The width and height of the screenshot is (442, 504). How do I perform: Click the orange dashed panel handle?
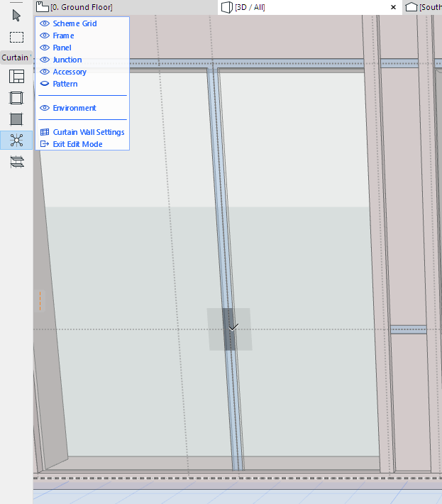pos(40,301)
